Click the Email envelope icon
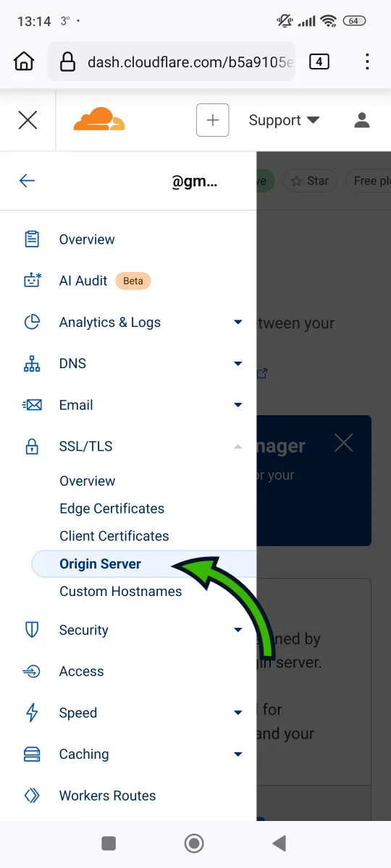The image size is (391, 868). tap(32, 405)
